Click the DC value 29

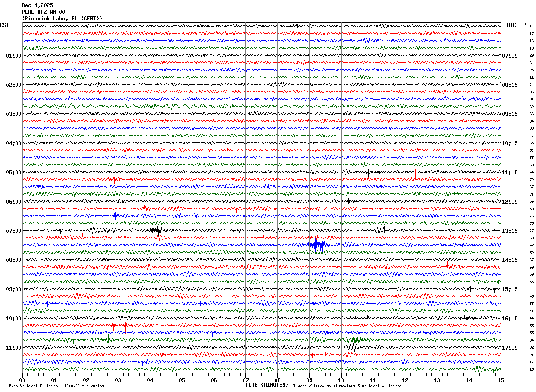[532, 56]
